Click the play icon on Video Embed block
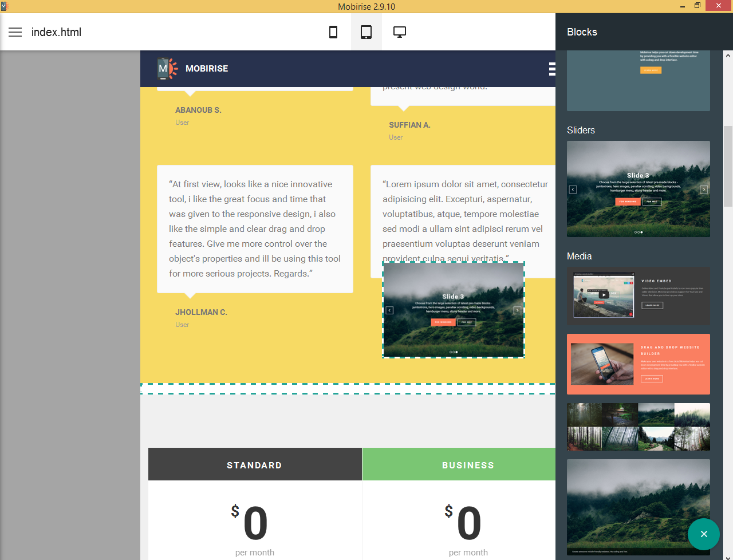The width and height of the screenshot is (733, 560). 604,295
